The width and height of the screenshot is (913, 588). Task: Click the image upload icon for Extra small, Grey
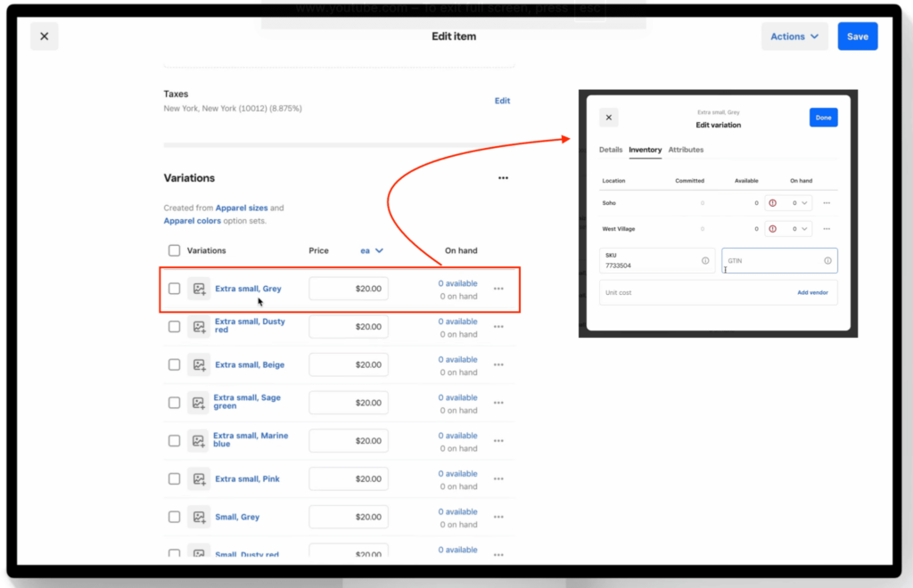pos(199,288)
